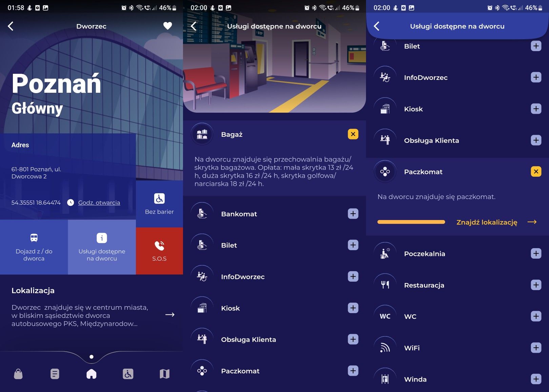The width and height of the screenshot is (549, 392).
Task: Tap the battery indicator in the 01:58 status bar
Action: click(174, 8)
